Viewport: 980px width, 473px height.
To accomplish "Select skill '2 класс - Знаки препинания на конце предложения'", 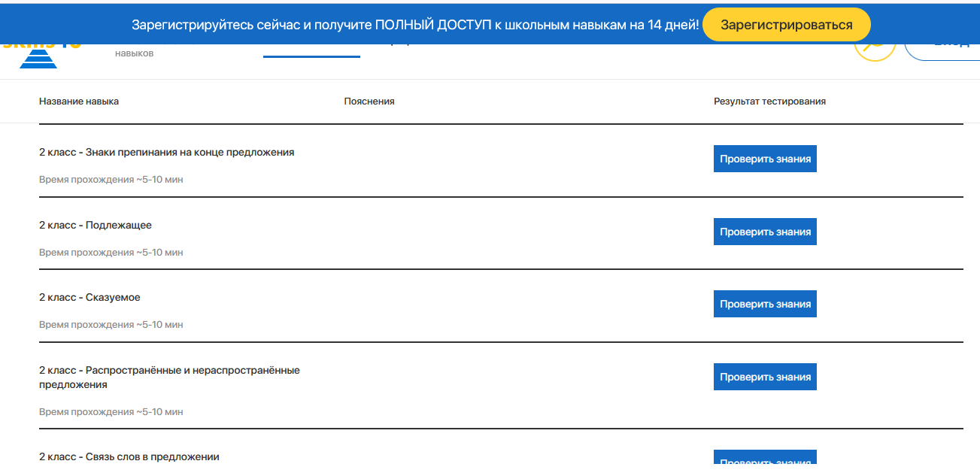I will (166, 152).
